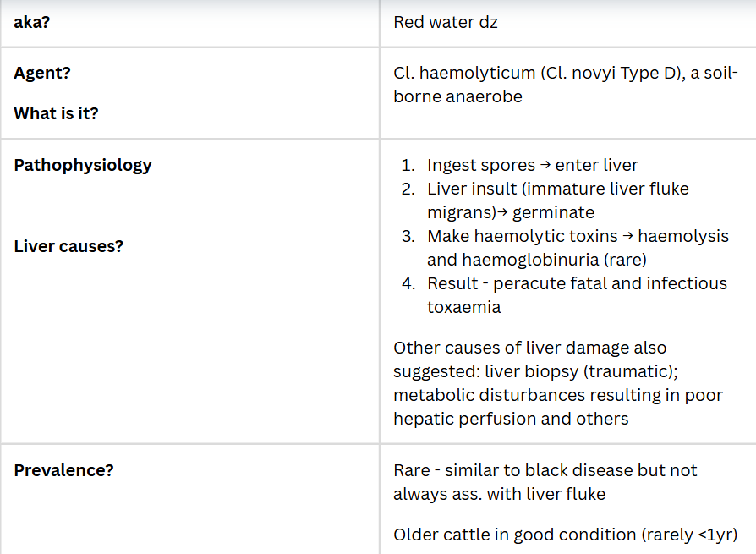Click the "Other causes of liver damage" line
The width and height of the screenshot is (756, 554).
[x=529, y=348]
